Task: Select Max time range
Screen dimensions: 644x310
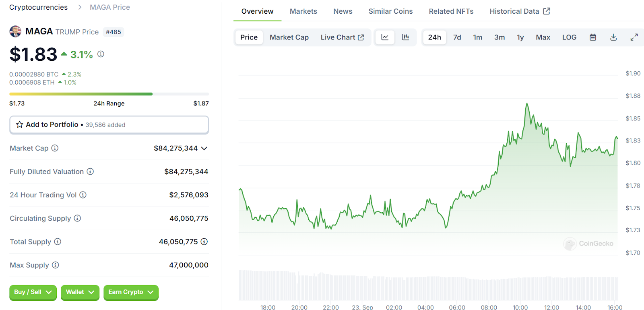Action: (543, 37)
